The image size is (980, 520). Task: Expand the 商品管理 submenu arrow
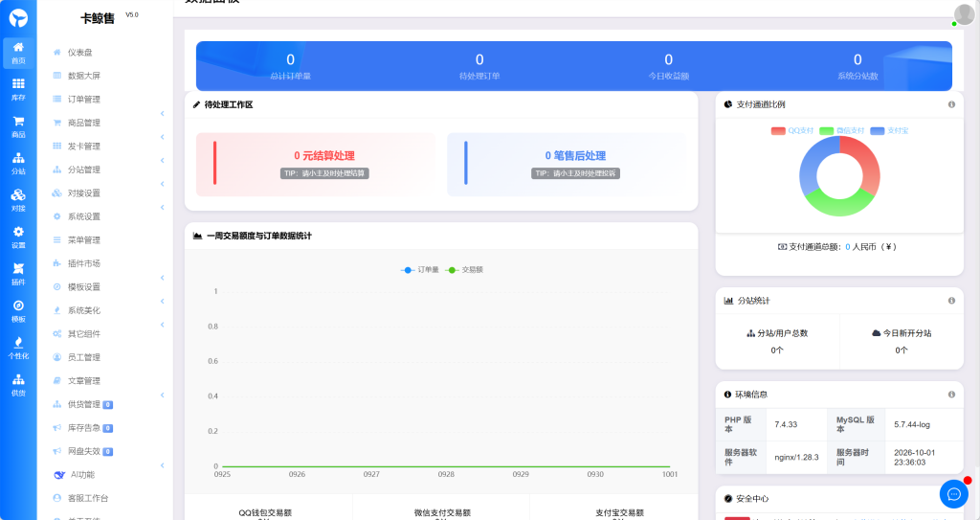tap(162, 113)
